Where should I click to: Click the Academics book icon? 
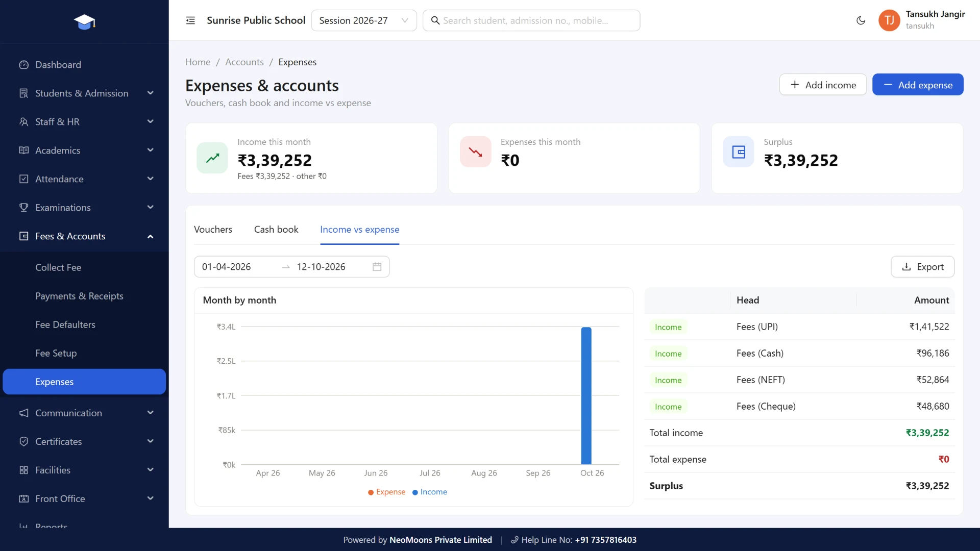[x=23, y=151]
